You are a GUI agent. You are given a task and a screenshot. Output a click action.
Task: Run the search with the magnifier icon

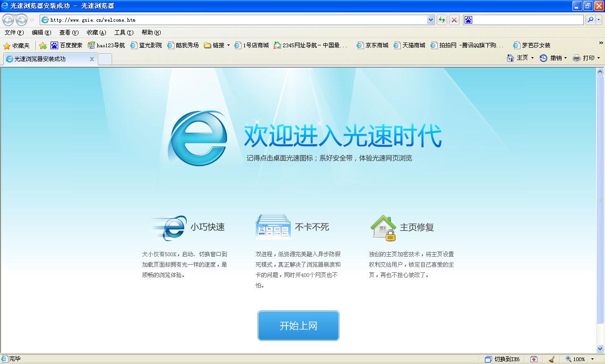click(590, 20)
